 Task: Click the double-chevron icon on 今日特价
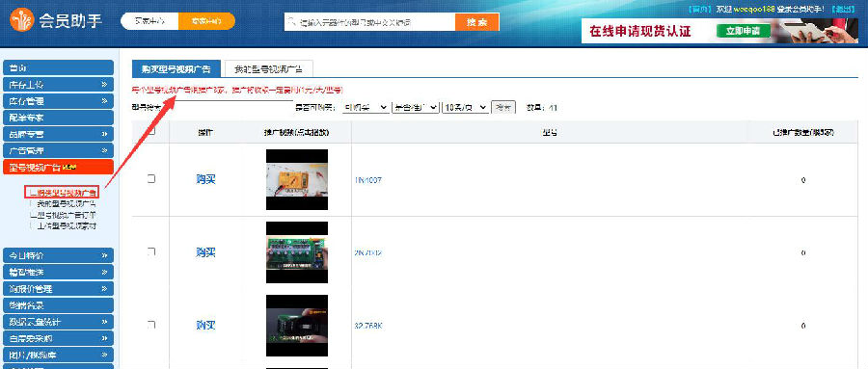[x=104, y=255]
